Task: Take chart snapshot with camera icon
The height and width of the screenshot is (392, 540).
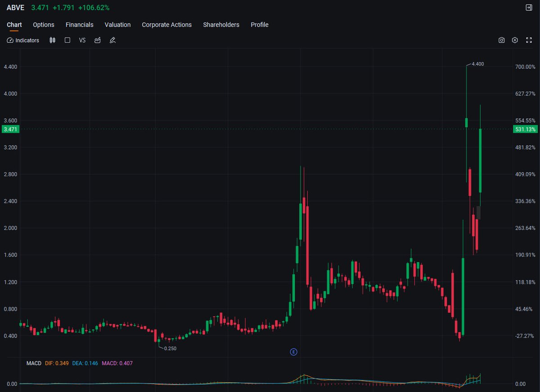Action: (502, 40)
